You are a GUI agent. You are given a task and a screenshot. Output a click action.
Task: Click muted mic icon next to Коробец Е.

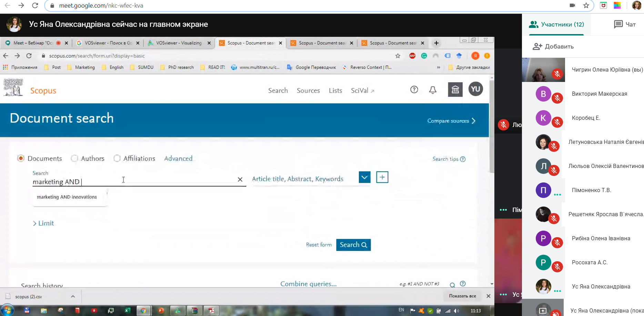point(557,122)
